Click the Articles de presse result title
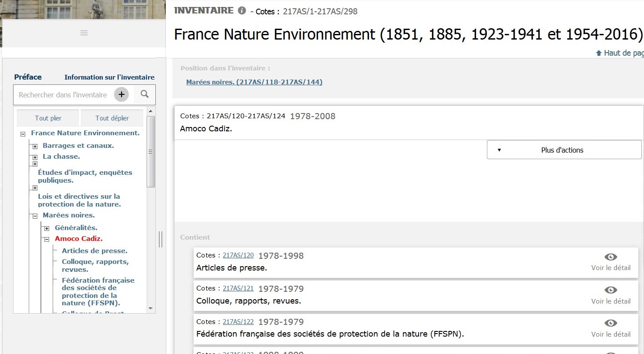Image resolution: width=644 pixels, height=354 pixels. 231,268
